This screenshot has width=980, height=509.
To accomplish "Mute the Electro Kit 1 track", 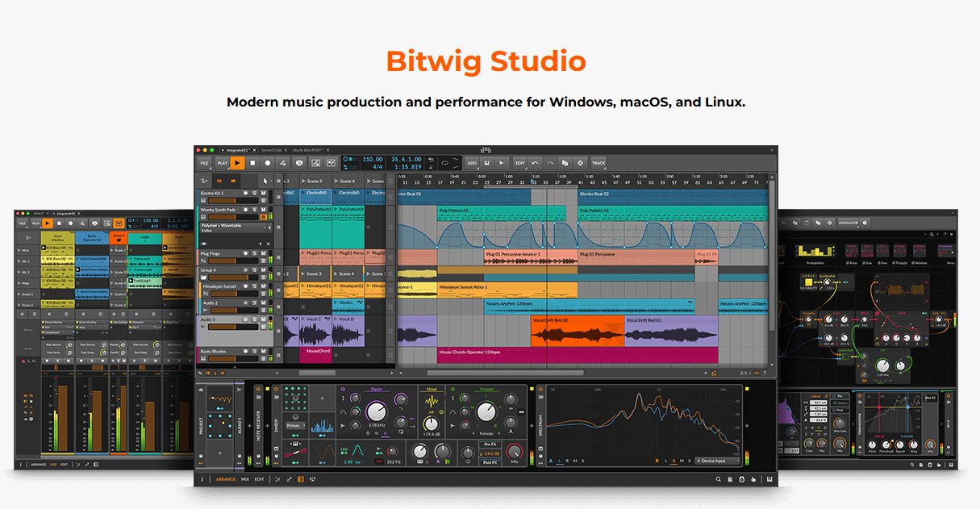I will [x=263, y=193].
